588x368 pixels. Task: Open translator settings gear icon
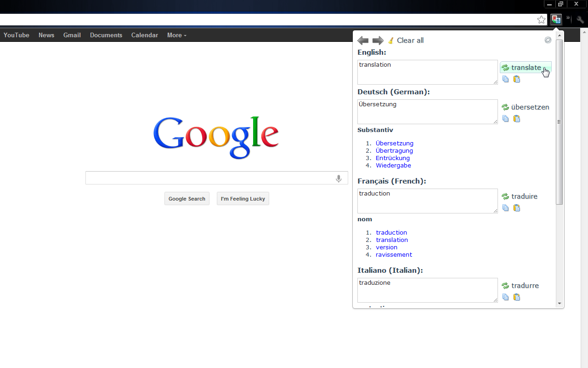click(x=548, y=40)
